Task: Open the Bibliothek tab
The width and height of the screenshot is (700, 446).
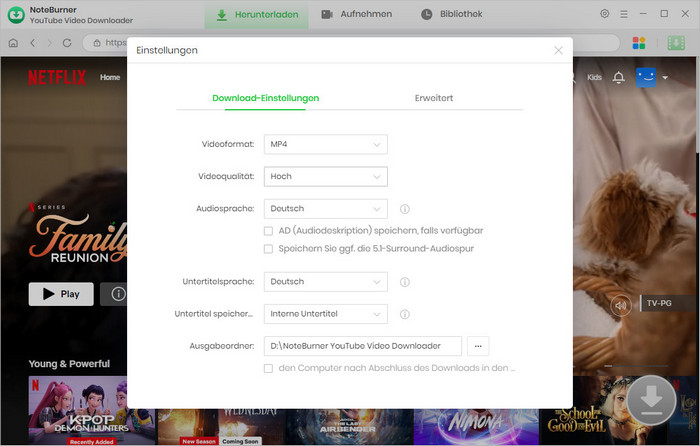Action: point(451,14)
